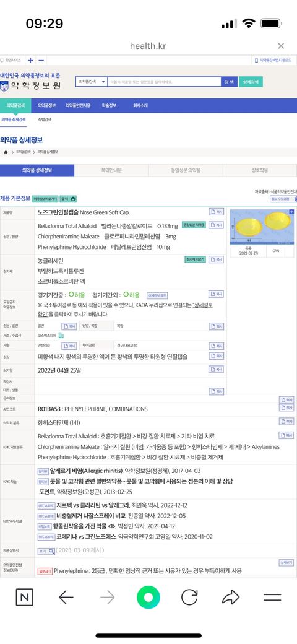Click the teal 상세검색 button
Screen dimensions: 297x644
[x=251, y=82]
